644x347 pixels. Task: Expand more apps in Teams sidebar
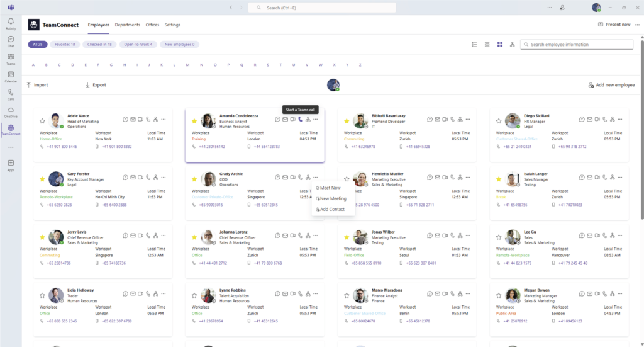point(11,147)
